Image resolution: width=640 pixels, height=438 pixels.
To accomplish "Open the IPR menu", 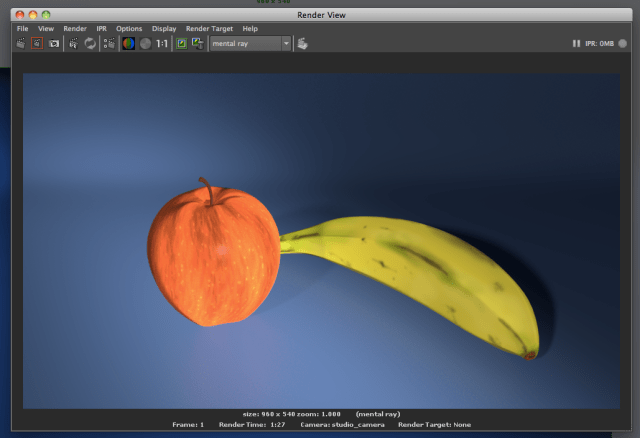I will 101,29.
